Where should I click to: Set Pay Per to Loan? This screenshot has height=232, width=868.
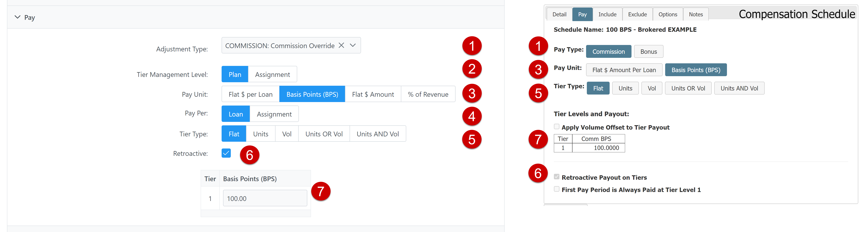[236, 114]
